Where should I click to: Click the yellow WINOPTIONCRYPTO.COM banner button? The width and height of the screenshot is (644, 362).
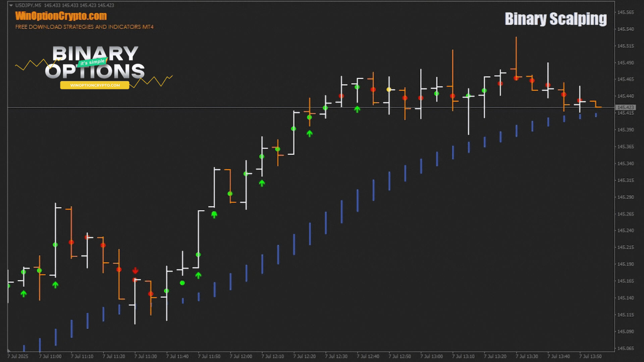[x=94, y=85]
